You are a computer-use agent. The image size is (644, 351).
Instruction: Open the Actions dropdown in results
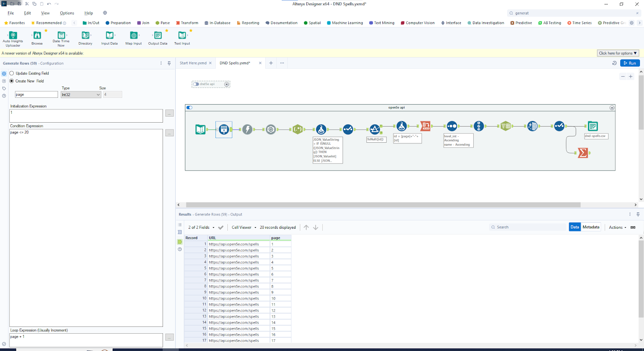click(617, 228)
